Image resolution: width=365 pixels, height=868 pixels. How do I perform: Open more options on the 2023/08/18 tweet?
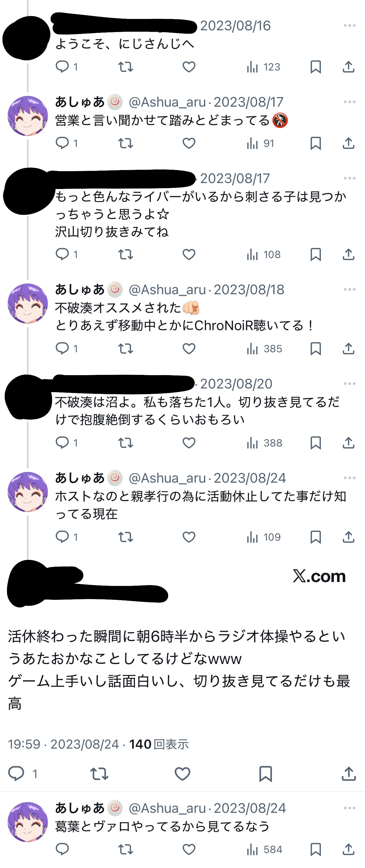pos(349,289)
